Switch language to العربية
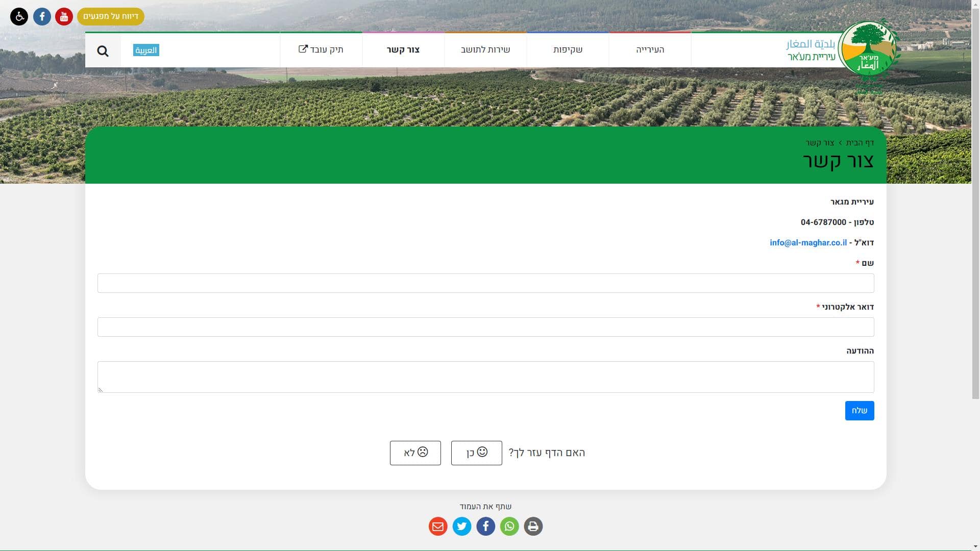Screen dimensions: 980x551 tap(146, 50)
